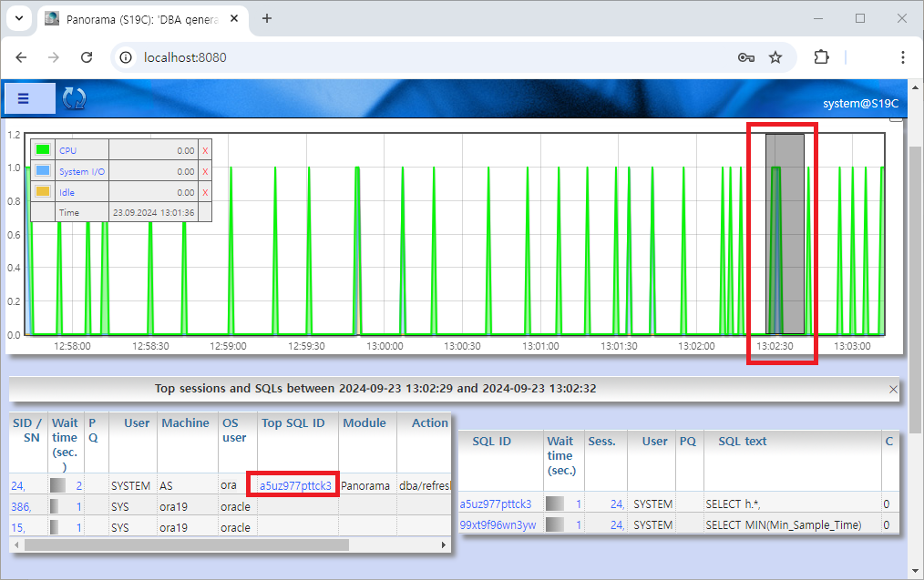Viewport: 924px width, 580px height.
Task: Sort sessions by User column header
Action: [x=137, y=422]
